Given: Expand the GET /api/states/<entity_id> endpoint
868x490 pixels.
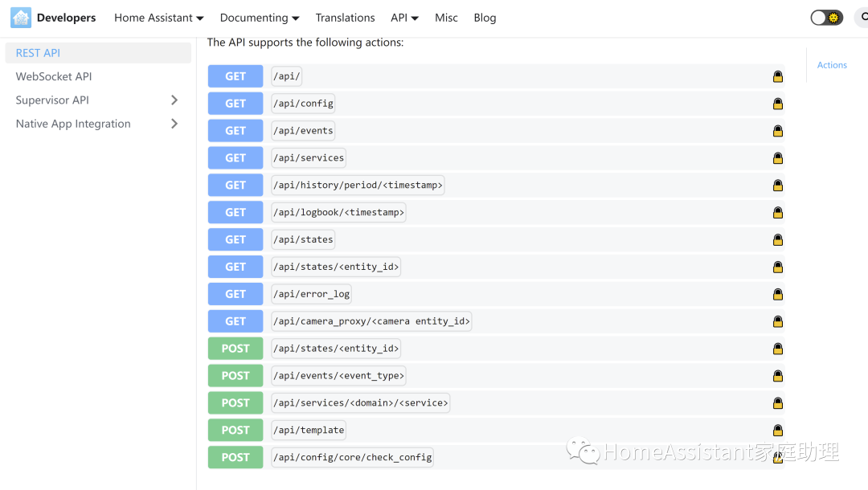Looking at the screenshot, I should pos(496,267).
